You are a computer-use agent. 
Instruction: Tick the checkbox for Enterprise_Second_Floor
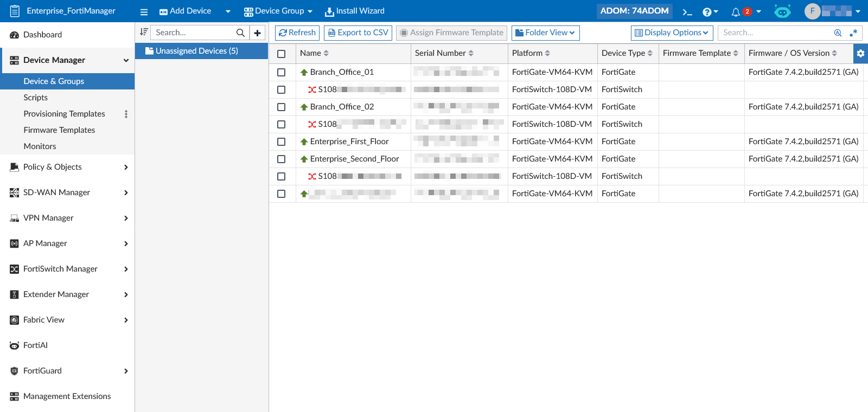coord(281,159)
